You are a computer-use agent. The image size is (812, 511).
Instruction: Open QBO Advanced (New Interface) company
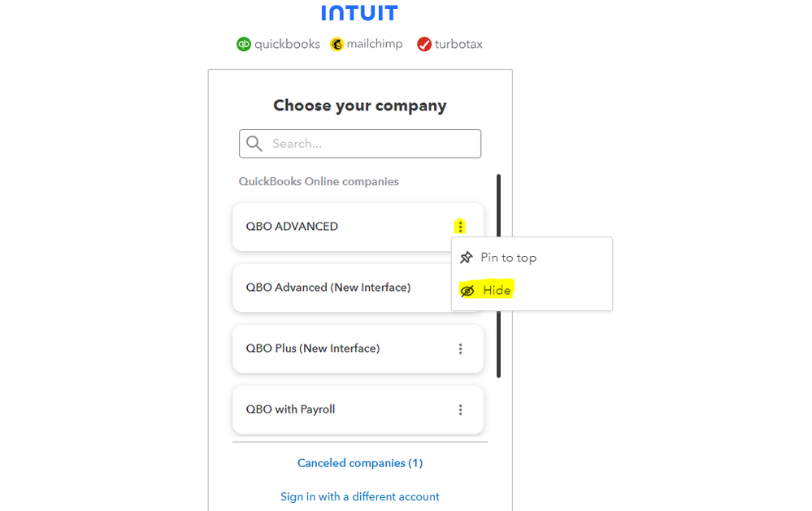tap(328, 288)
